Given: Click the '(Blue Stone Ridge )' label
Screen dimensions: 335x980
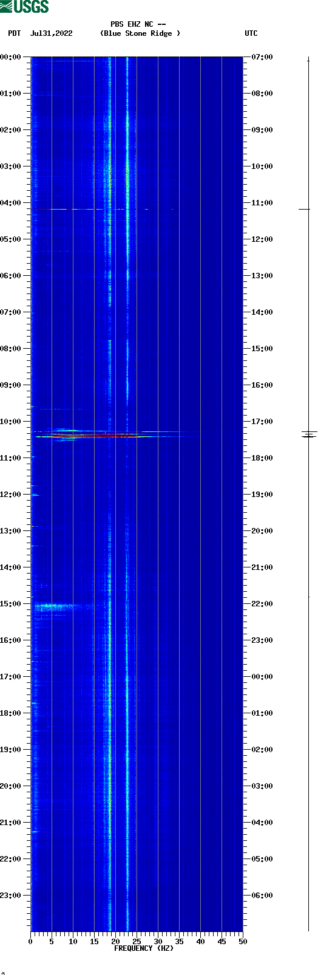Looking at the screenshot, I should (140, 33).
